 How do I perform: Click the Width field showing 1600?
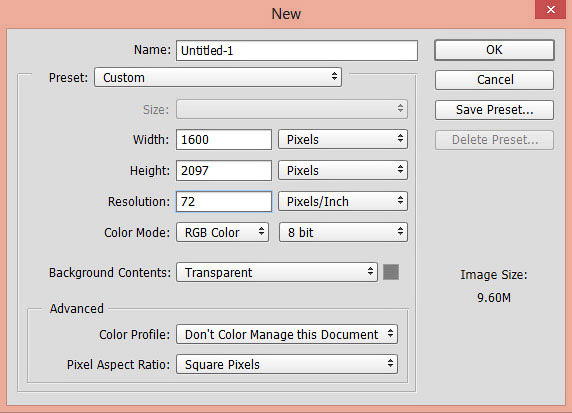pos(224,139)
